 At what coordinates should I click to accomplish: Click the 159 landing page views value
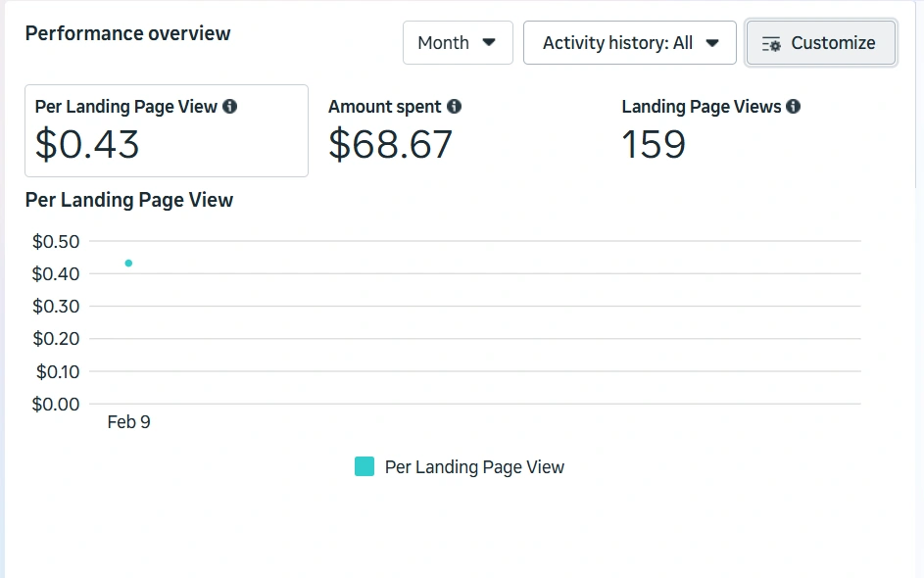click(x=654, y=145)
